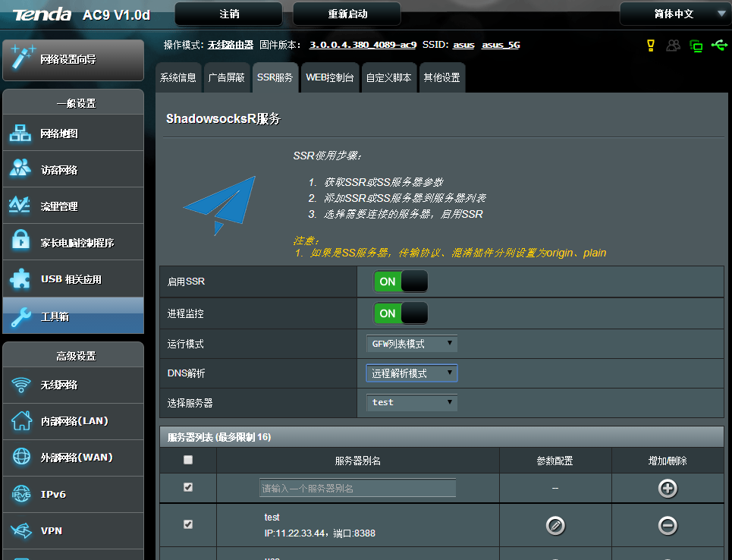Click the 网络地图 network map icon
Image resolution: width=732 pixels, height=560 pixels.
(20, 133)
